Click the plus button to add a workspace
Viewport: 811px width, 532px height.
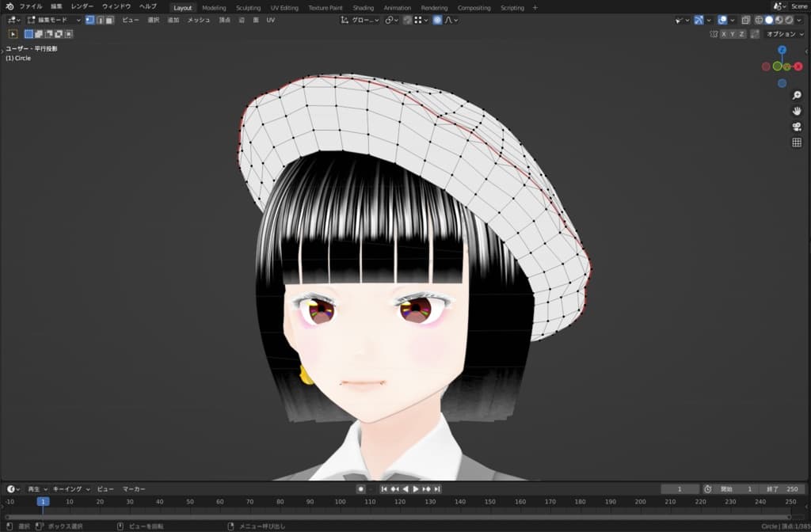pyautogui.click(x=535, y=7)
